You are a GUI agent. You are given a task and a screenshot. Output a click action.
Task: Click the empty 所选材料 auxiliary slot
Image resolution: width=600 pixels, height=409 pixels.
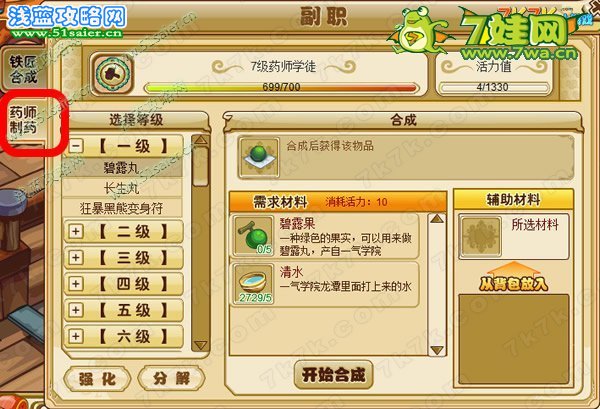click(x=480, y=236)
